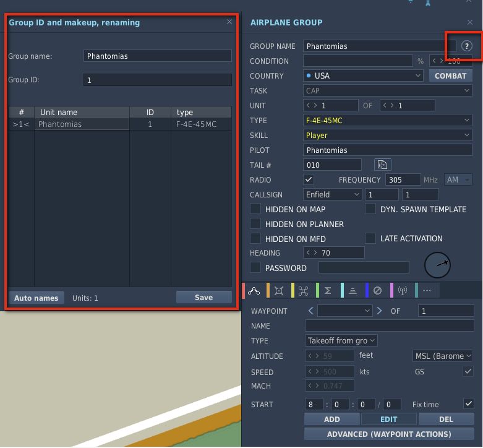Click the Unit name column header
The width and height of the screenshot is (483, 448).
pyautogui.click(x=82, y=112)
